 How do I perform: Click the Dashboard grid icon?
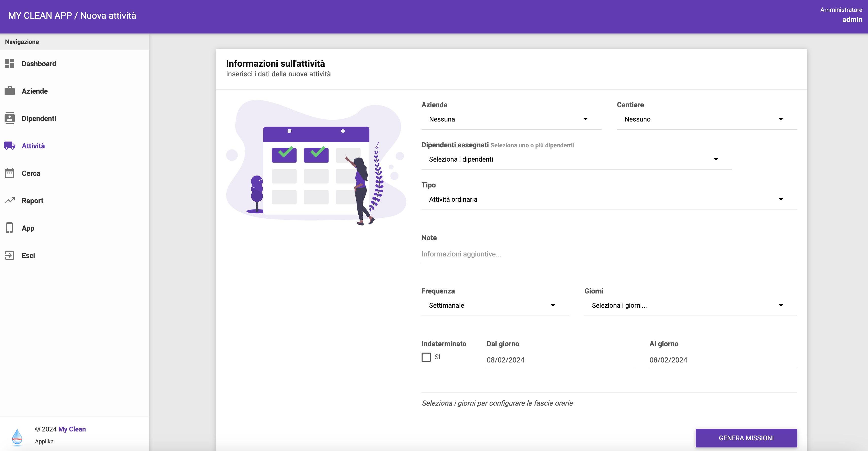(x=10, y=64)
